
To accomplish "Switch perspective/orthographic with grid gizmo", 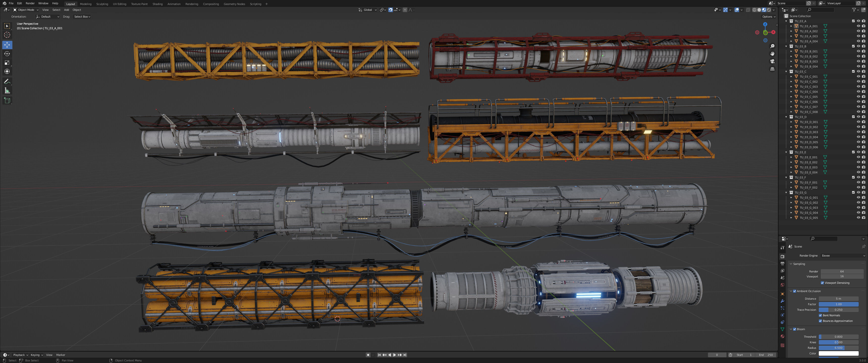I will 772,69.
